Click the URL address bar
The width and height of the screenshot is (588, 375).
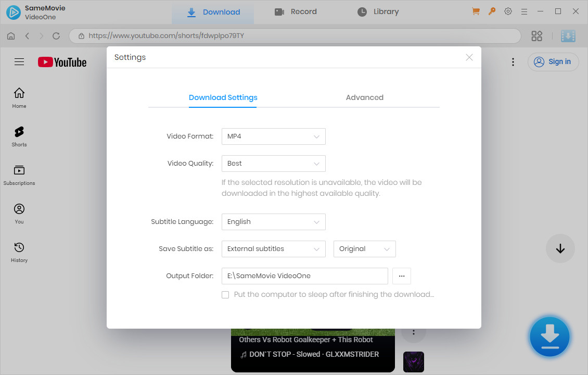click(x=295, y=36)
